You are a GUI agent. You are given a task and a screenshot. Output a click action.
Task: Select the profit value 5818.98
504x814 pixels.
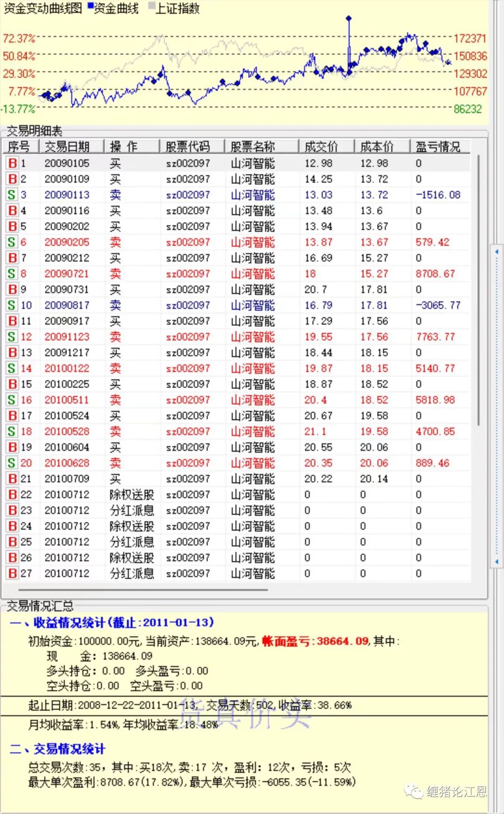[435, 400]
